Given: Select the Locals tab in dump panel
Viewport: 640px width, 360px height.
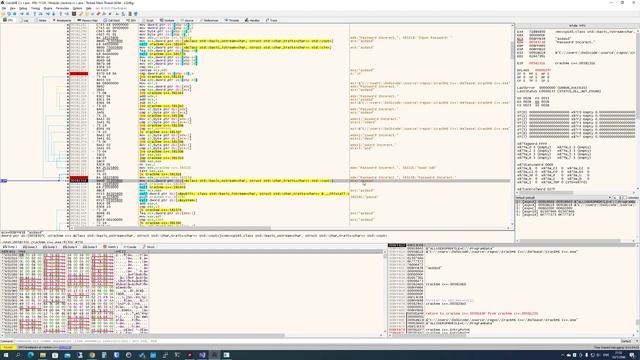Looking at the screenshot, I should (130, 247).
